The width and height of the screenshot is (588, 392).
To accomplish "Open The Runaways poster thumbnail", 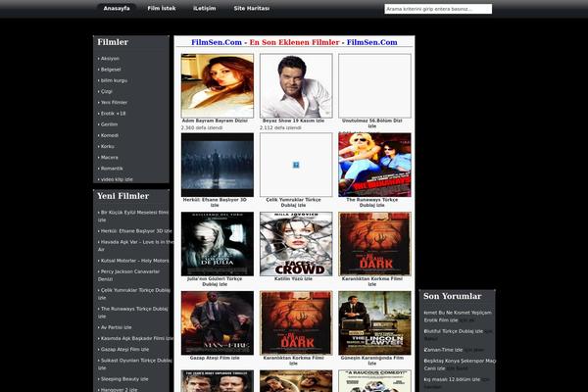I will coord(374,165).
